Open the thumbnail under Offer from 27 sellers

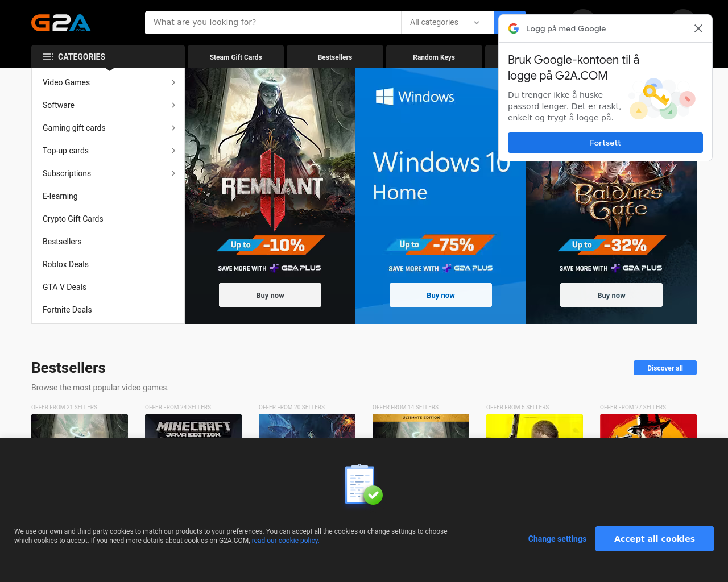[x=648, y=426]
